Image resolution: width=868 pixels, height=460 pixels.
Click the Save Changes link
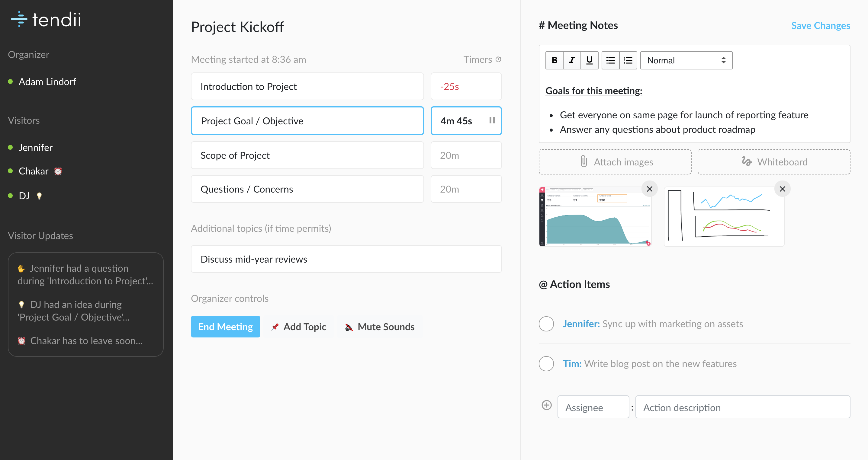[x=821, y=26]
